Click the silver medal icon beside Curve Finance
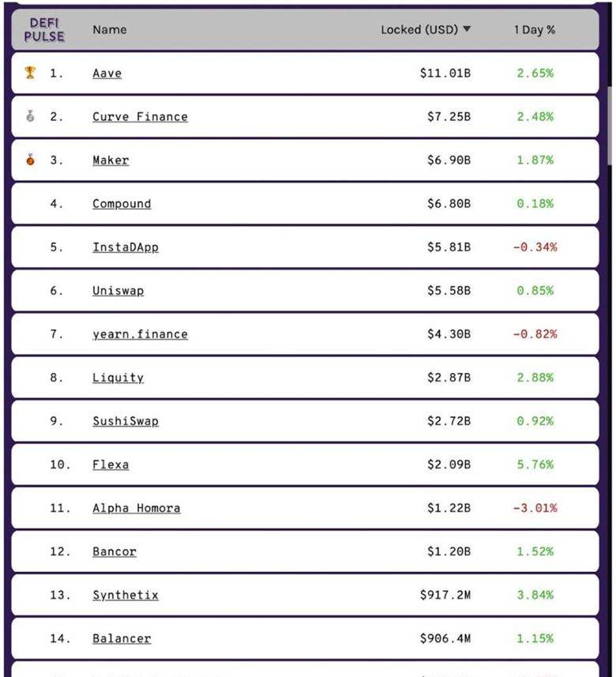 30,115
